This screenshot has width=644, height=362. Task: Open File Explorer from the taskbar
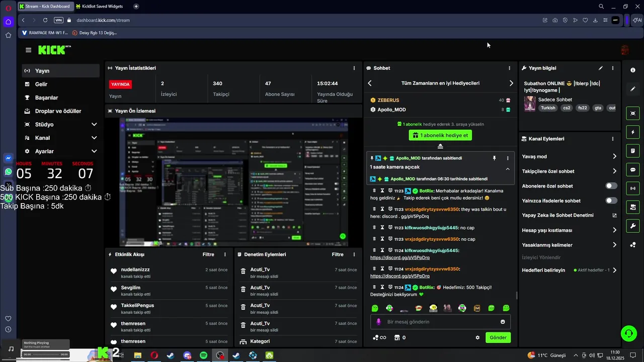pos(137,355)
